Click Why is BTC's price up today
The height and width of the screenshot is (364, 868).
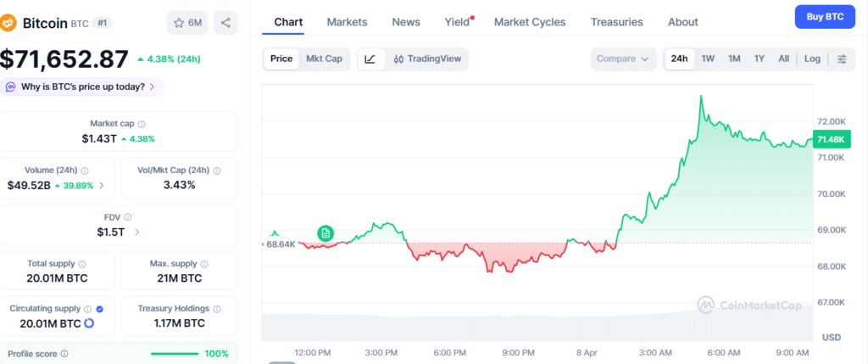82,87
